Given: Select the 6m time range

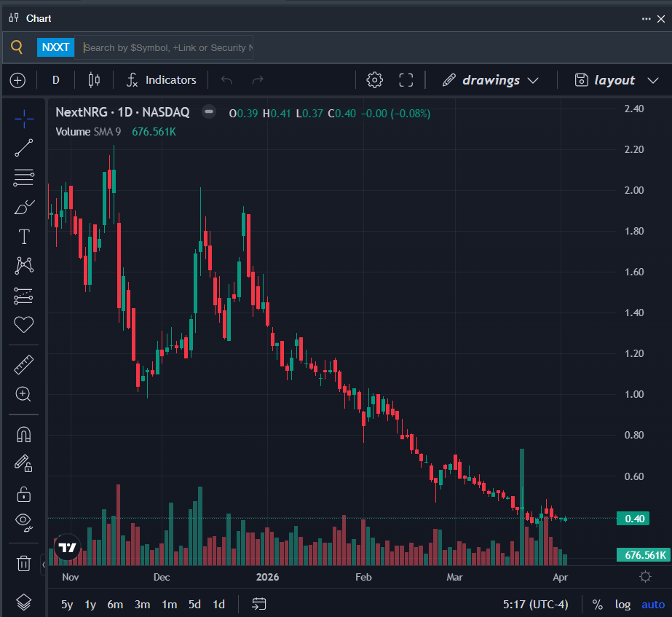Looking at the screenshot, I should pyautogui.click(x=115, y=604).
